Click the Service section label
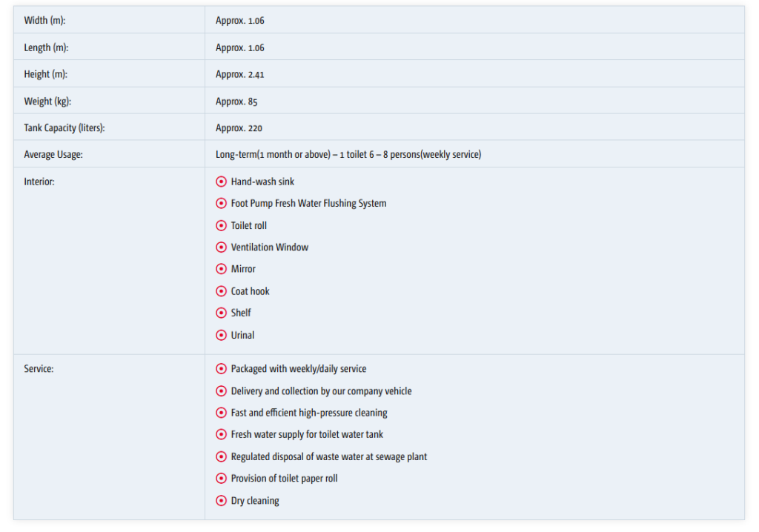 tap(39, 369)
